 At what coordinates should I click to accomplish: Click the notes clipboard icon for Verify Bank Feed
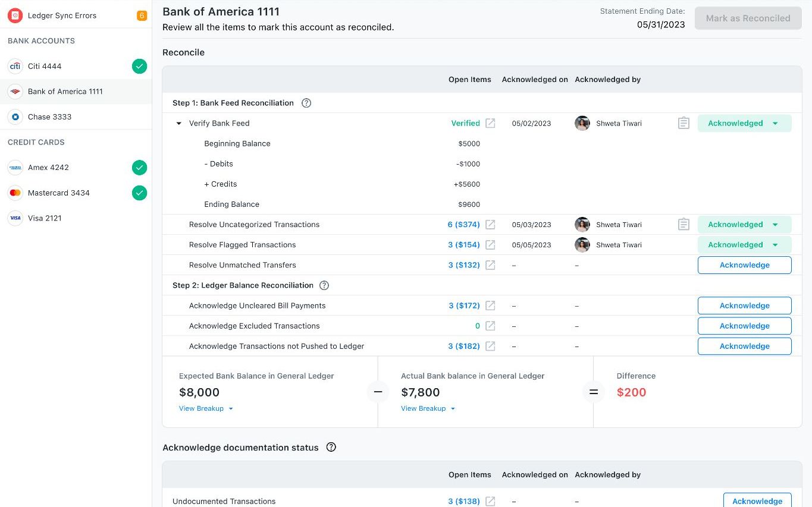click(684, 123)
